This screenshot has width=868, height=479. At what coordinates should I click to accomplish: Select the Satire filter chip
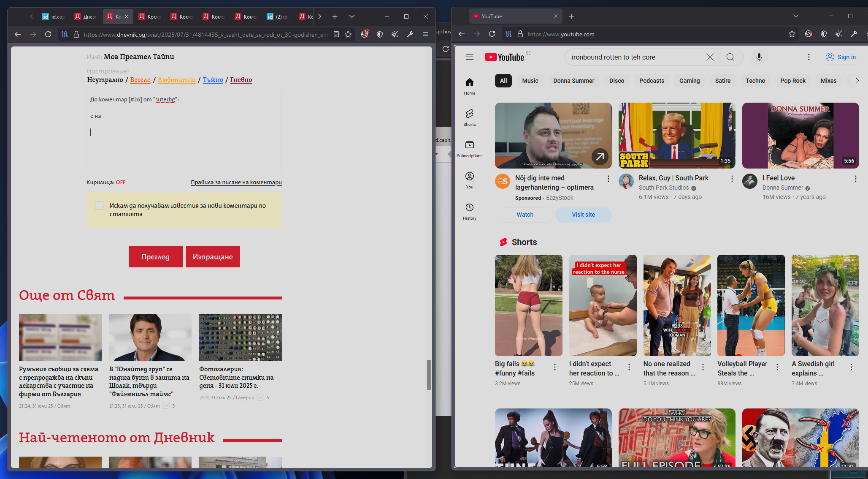[722, 81]
